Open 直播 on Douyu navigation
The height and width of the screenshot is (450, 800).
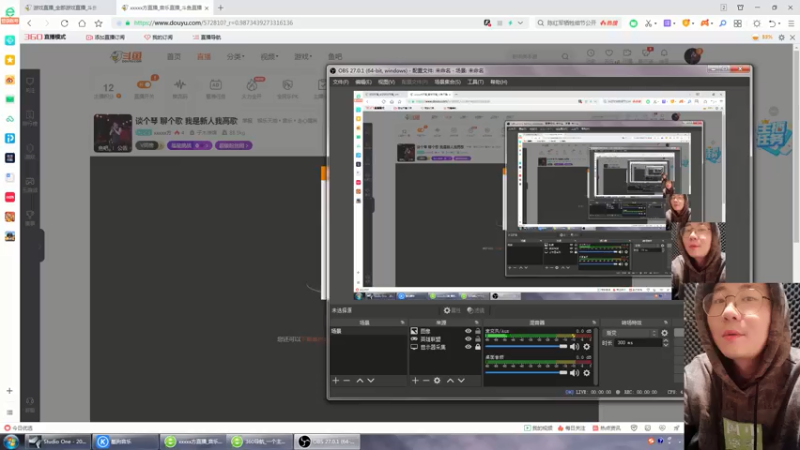204,57
